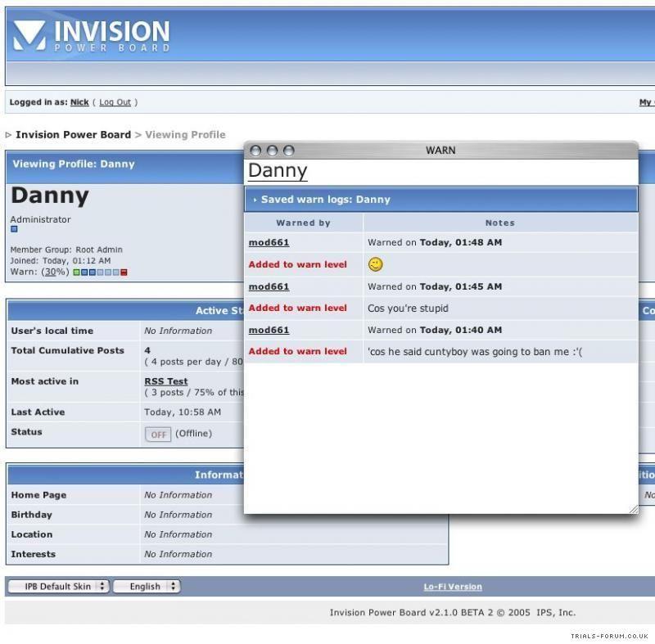Image resolution: width=655 pixels, height=644 pixels.
Task: Click the smiley emoticon in the warn notes
Action: [x=375, y=264]
